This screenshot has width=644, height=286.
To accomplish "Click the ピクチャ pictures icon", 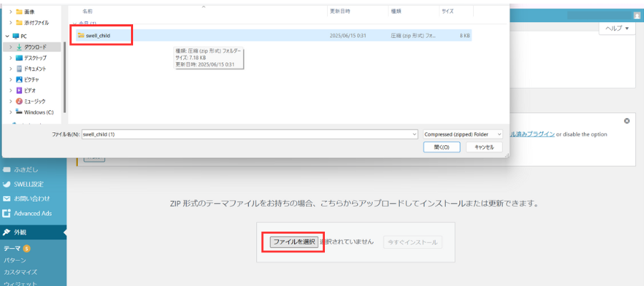I will click(19, 79).
